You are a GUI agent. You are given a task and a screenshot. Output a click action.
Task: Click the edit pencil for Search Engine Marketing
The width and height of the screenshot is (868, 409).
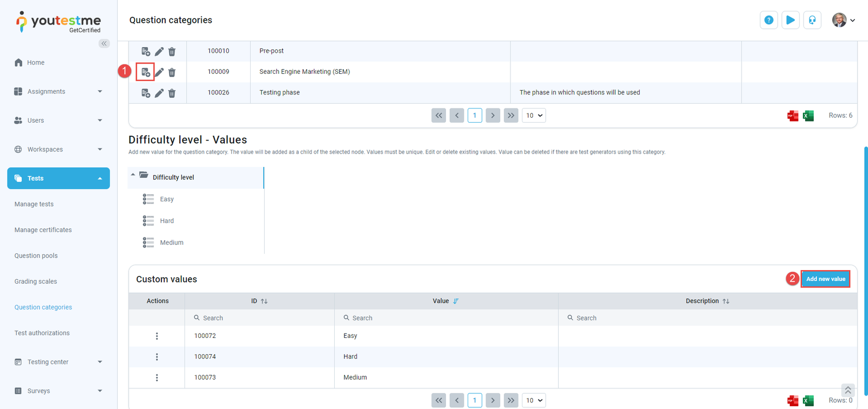159,72
